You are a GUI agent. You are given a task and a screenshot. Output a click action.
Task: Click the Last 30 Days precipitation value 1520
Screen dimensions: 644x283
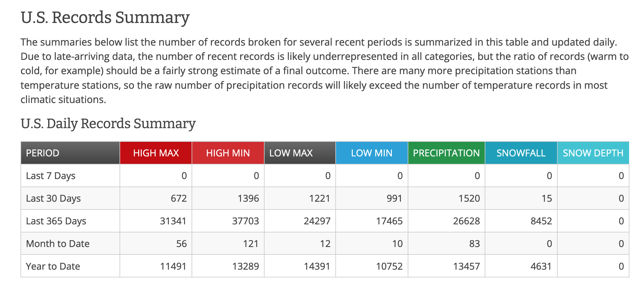pyautogui.click(x=469, y=198)
